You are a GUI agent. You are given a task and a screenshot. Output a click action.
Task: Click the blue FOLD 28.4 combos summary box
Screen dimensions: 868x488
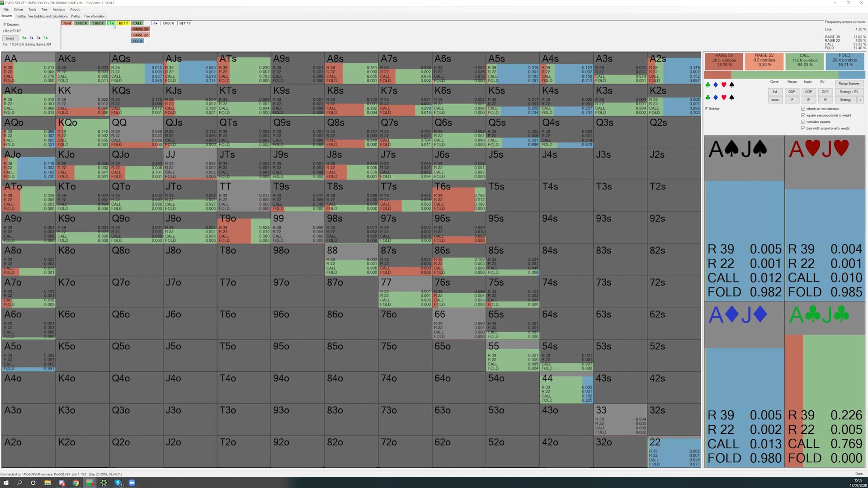tap(844, 61)
